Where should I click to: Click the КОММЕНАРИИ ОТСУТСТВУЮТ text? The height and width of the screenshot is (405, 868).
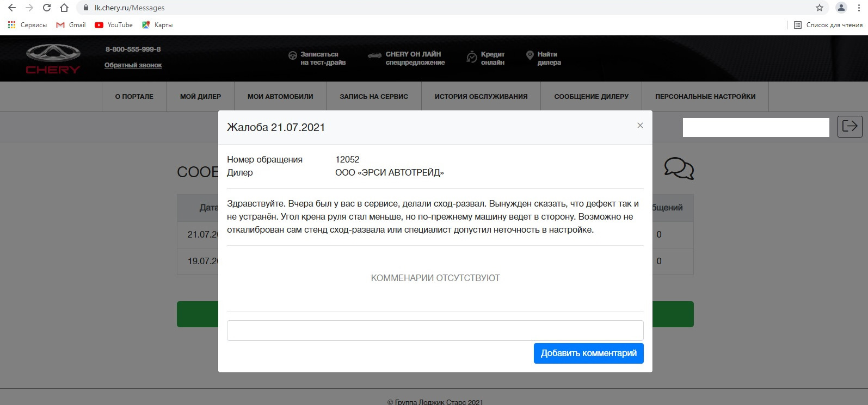coord(435,278)
